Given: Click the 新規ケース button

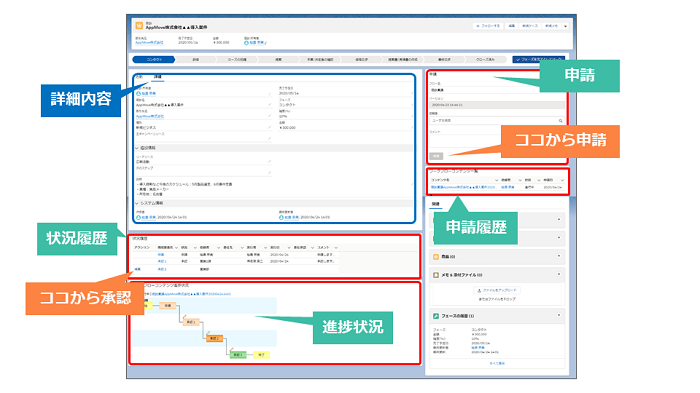Looking at the screenshot, I should coord(530,26).
